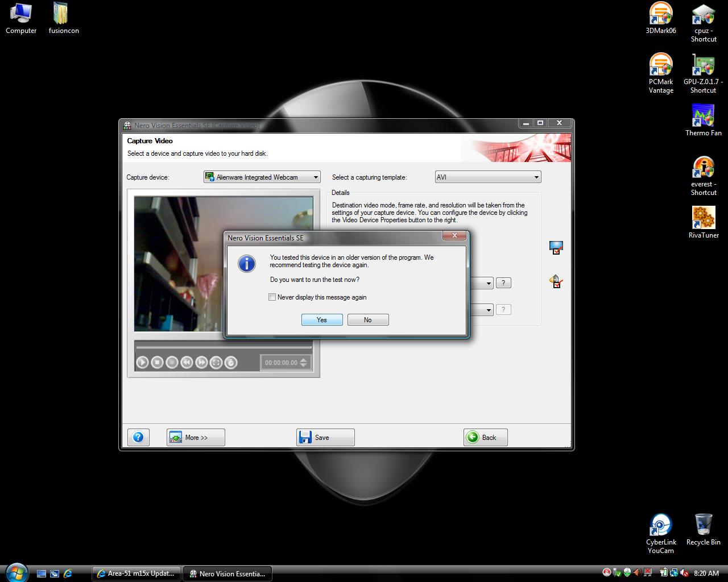Click the Switch between windows quick launch icon
This screenshot has height=582, width=728.
click(55, 573)
